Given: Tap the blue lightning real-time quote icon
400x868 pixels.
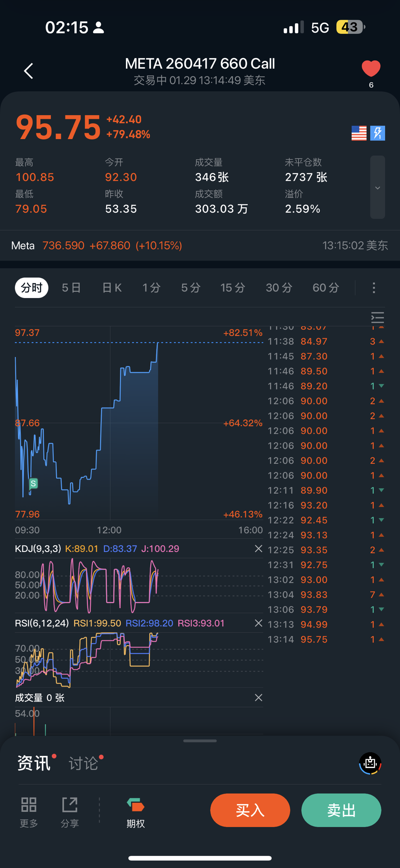Looking at the screenshot, I should tap(377, 133).
